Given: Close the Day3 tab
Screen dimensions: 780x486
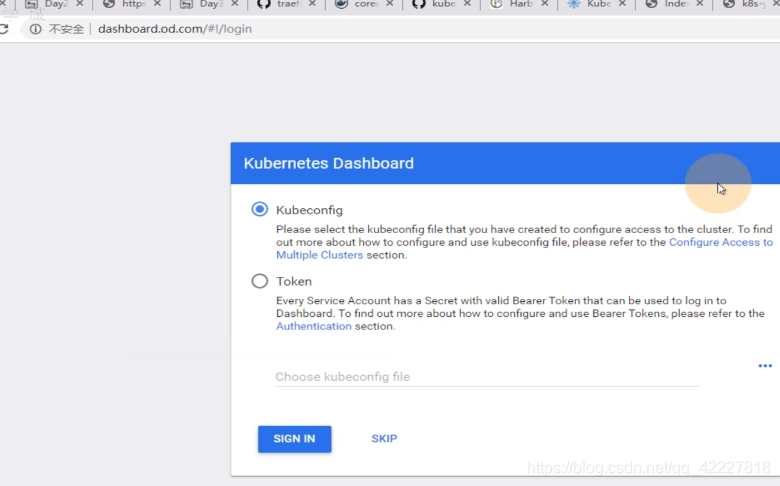Looking at the screenshot, I should (235, 3).
